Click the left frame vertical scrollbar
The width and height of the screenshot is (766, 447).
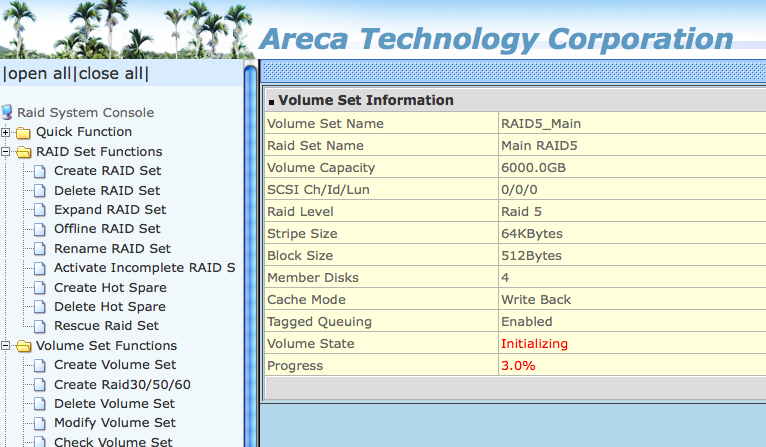click(x=250, y=254)
